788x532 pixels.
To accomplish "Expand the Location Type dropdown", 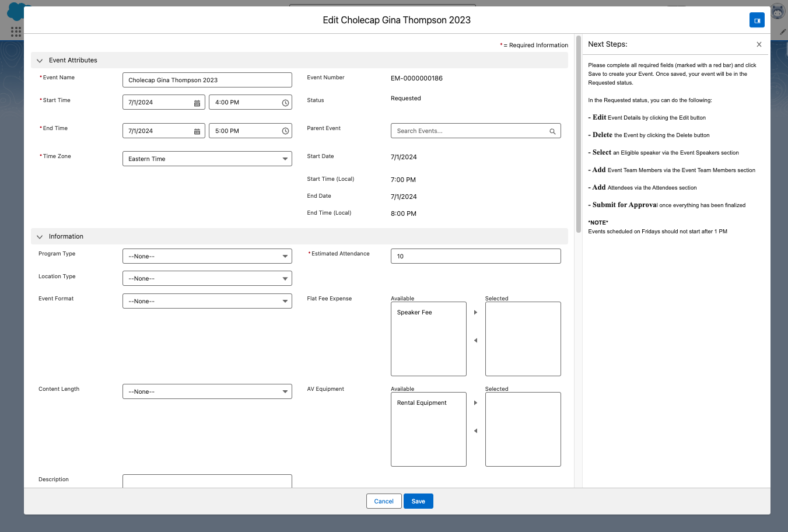I will tap(207, 279).
